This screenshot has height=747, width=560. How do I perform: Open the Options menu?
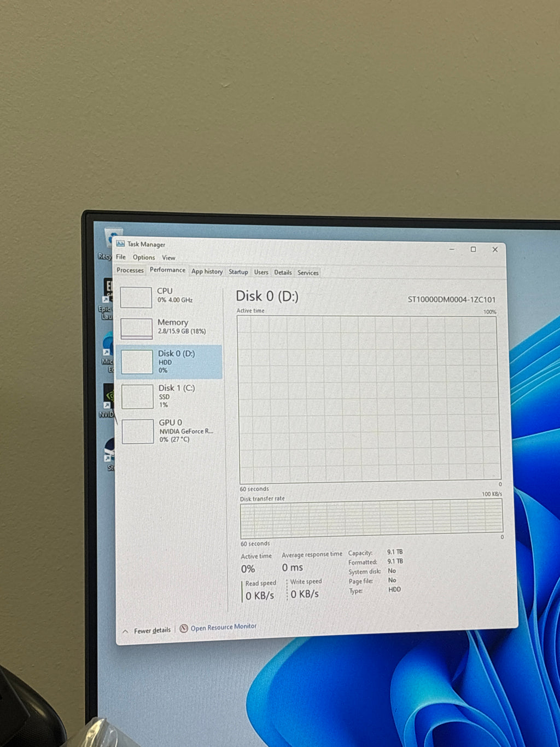(144, 257)
